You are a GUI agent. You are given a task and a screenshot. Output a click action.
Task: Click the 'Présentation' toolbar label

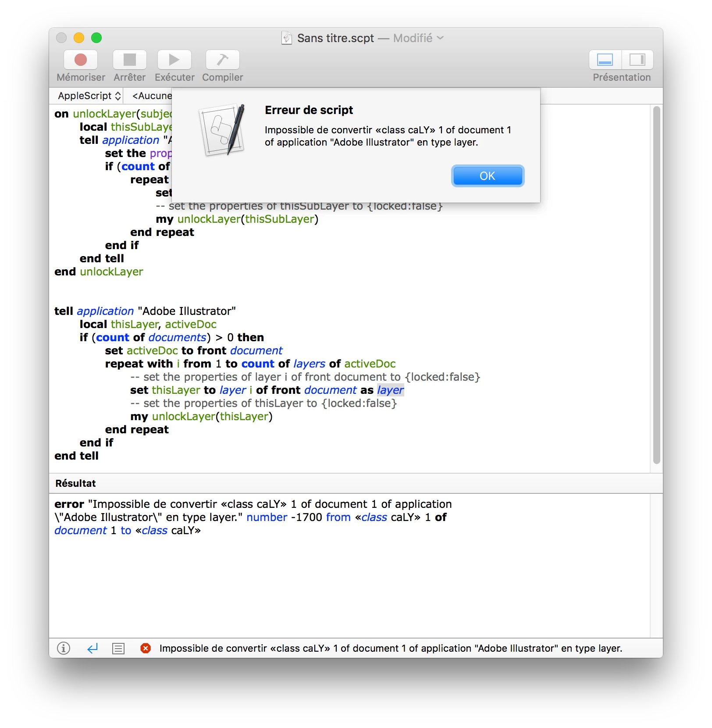[x=622, y=77]
